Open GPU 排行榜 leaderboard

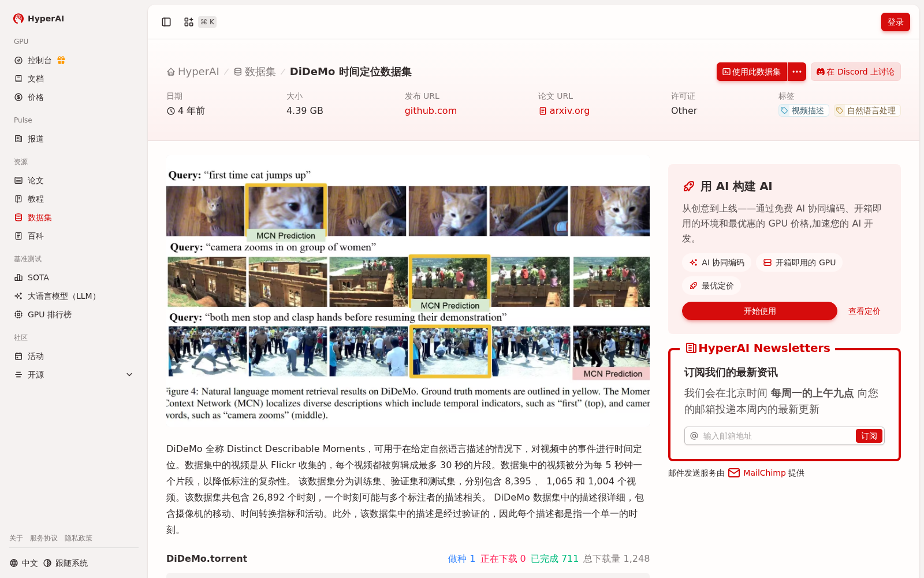43,314
